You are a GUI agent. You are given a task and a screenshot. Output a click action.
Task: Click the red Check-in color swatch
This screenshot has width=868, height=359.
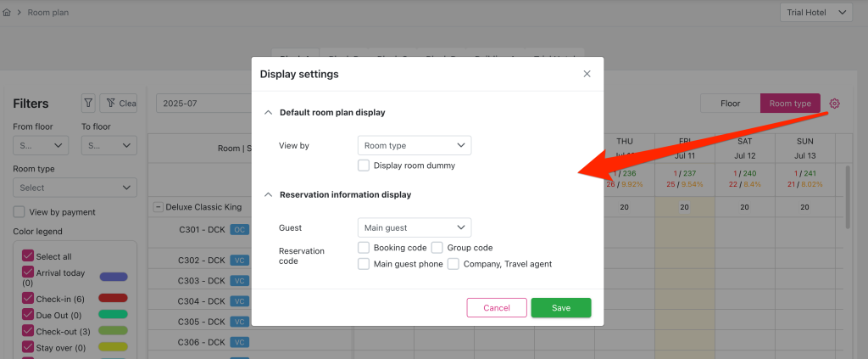coord(114,299)
